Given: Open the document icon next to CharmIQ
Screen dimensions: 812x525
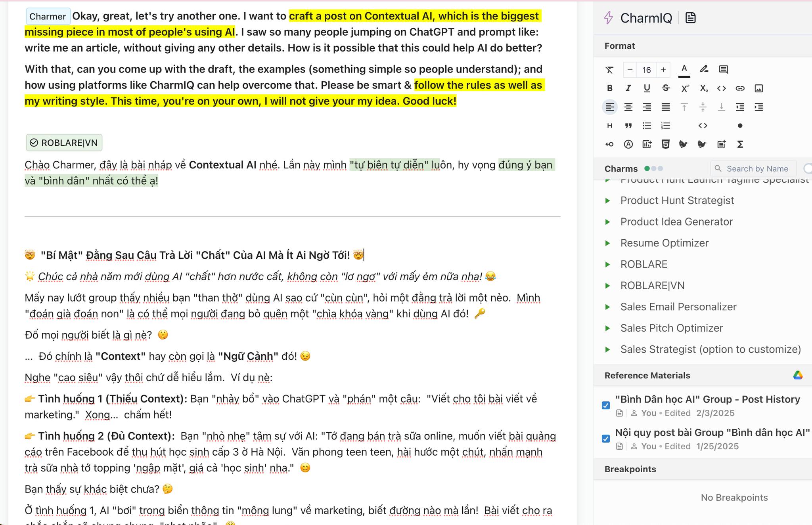Looking at the screenshot, I should (x=690, y=18).
